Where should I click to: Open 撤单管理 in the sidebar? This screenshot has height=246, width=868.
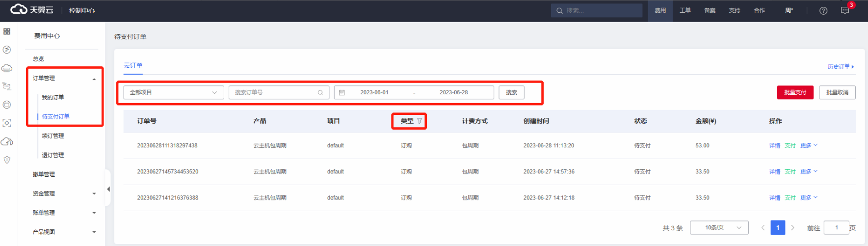point(44,174)
